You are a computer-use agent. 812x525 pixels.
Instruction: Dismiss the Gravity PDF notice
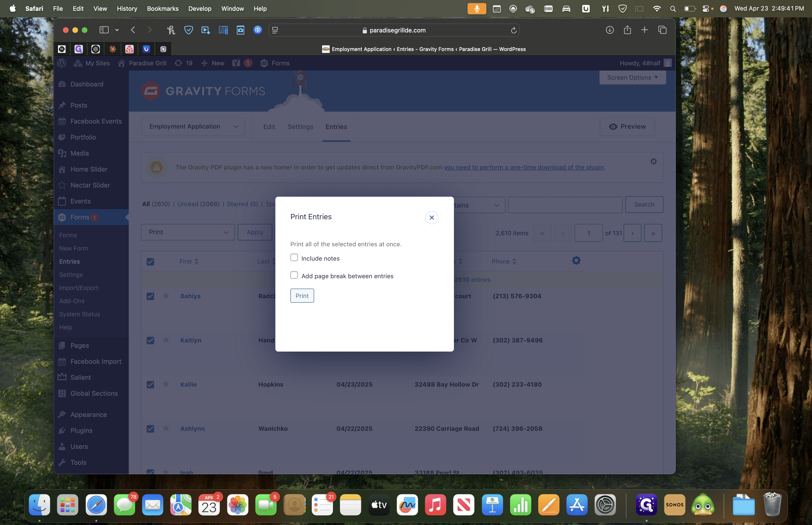pyautogui.click(x=653, y=162)
